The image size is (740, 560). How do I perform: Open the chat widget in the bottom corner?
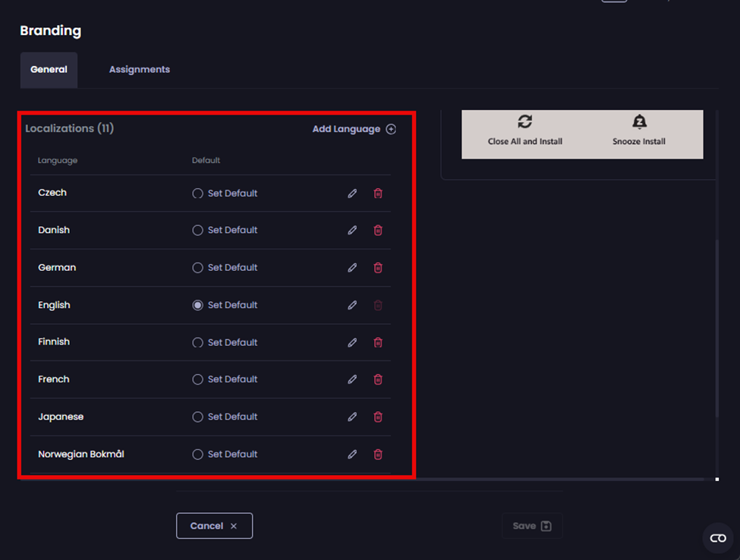[x=716, y=538]
